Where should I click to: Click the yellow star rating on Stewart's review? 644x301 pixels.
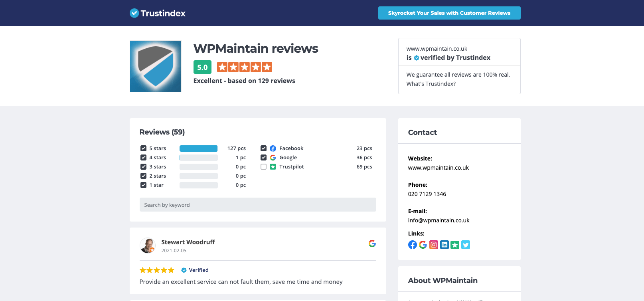(x=157, y=270)
